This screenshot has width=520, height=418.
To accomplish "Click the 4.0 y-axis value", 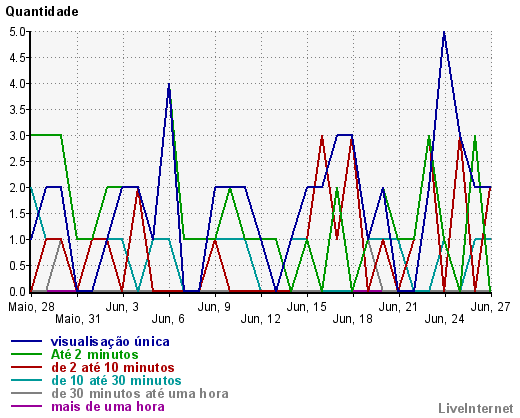I will [x=17, y=84].
